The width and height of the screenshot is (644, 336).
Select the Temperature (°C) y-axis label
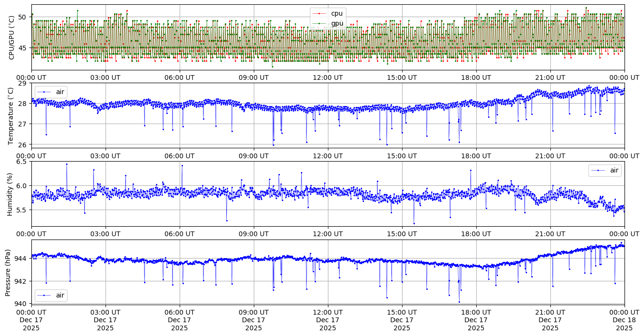[11, 115]
